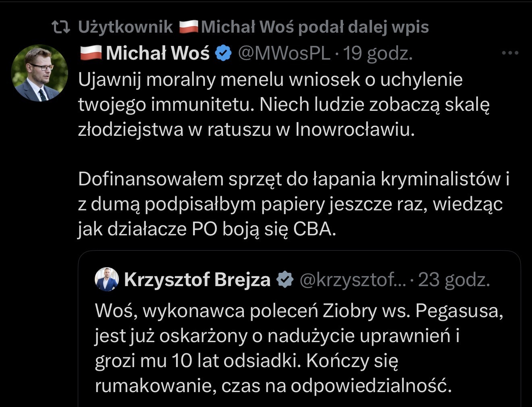Click the Polish flag in the repost notice

coord(189,27)
